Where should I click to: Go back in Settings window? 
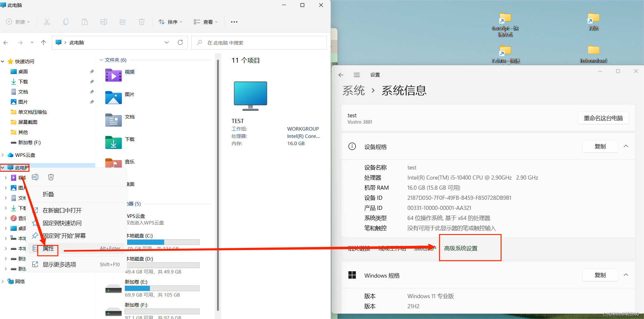click(341, 75)
